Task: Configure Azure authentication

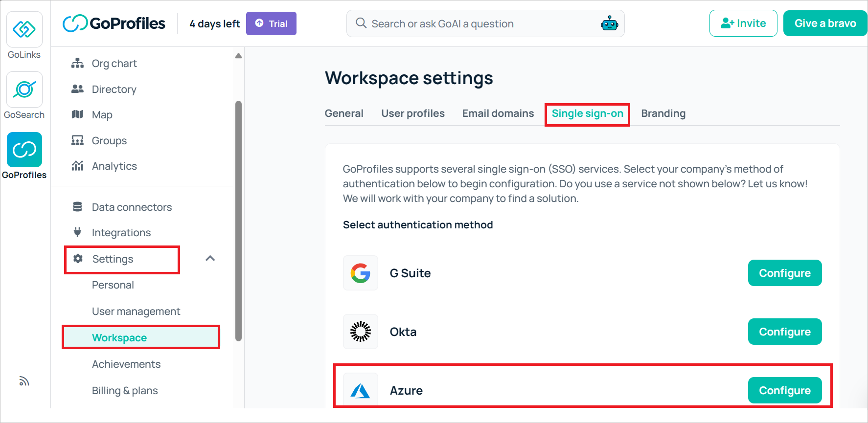Action: coord(785,390)
